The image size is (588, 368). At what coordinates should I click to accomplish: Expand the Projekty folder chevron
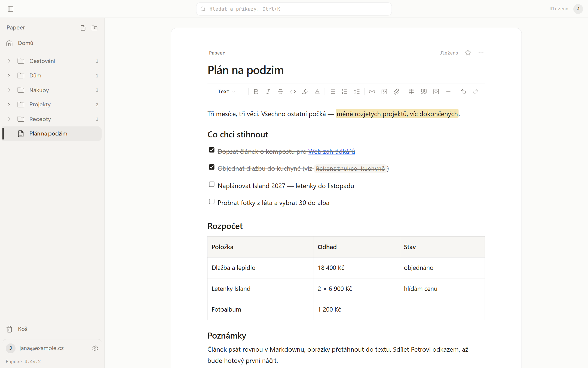pyautogui.click(x=9, y=105)
